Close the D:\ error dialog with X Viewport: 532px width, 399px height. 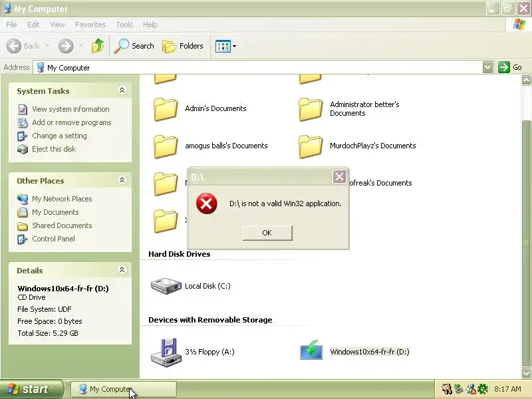pos(339,176)
